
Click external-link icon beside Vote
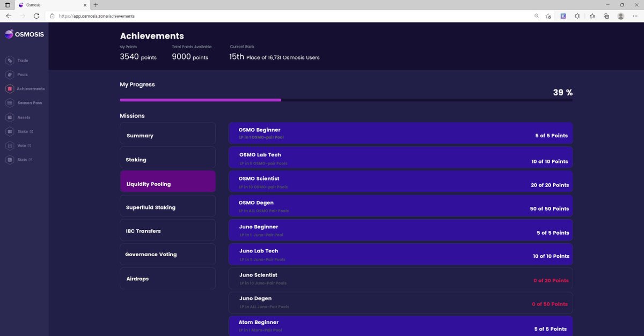(x=29, y=146)
